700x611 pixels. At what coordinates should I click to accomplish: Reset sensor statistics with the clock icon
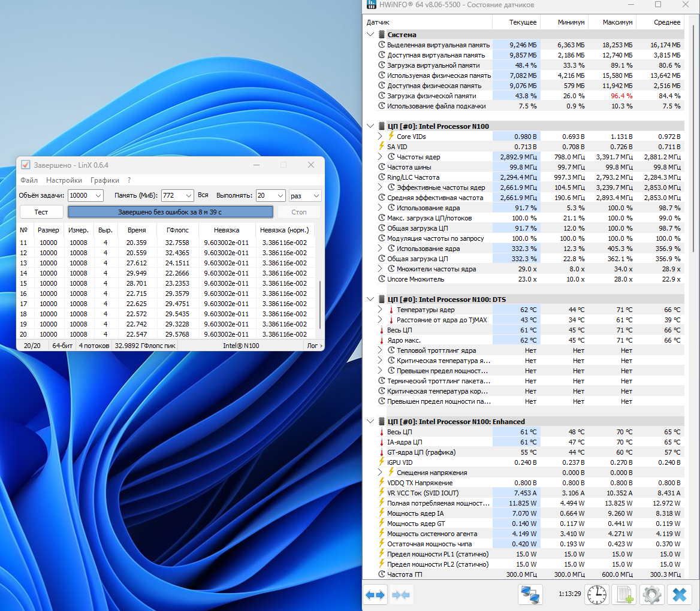(596, 595)
